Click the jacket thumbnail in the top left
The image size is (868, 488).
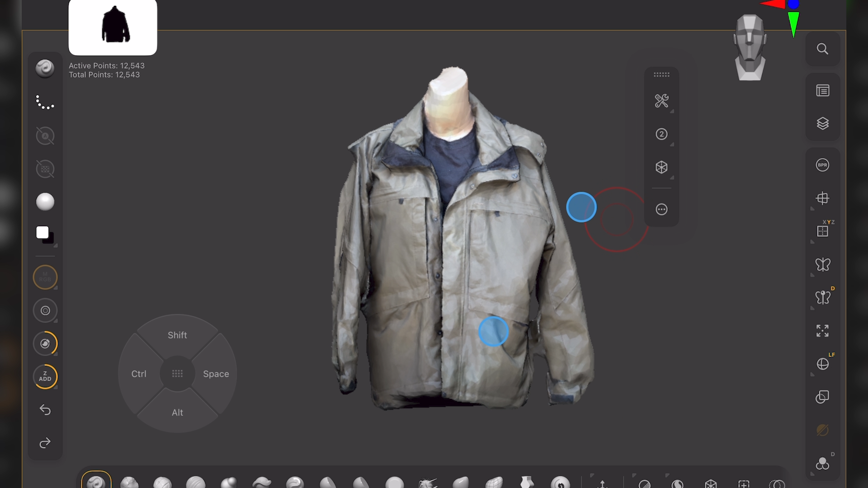pos(113,27)
